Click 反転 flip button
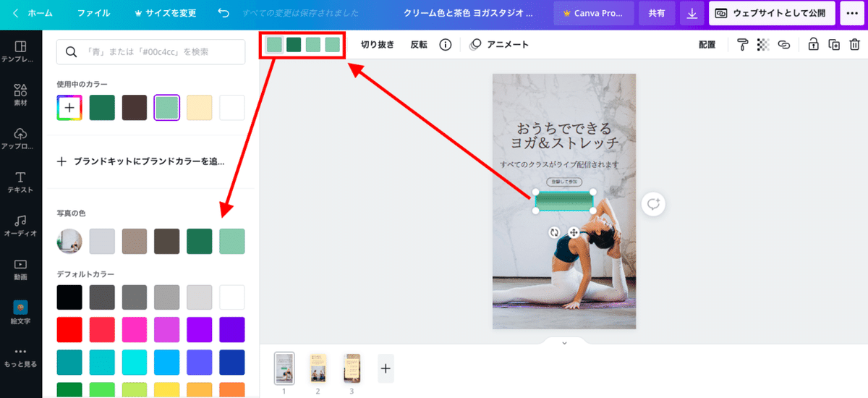The width and height of the screenshot is (868, 398). [419, 45]
